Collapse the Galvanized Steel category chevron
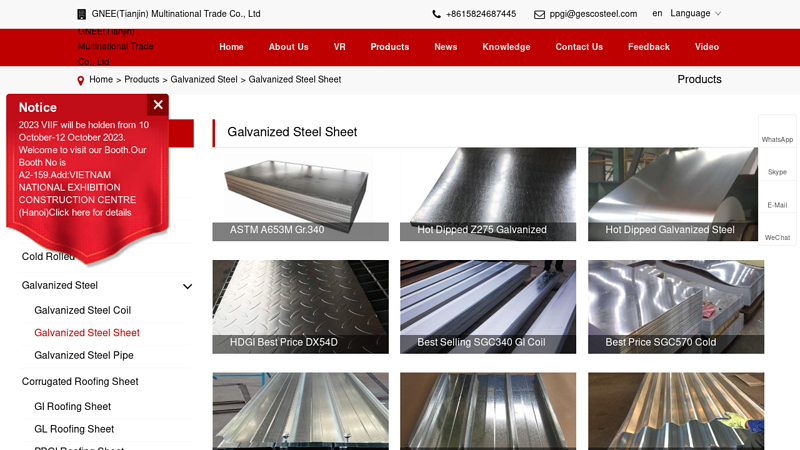 (188, 286)
